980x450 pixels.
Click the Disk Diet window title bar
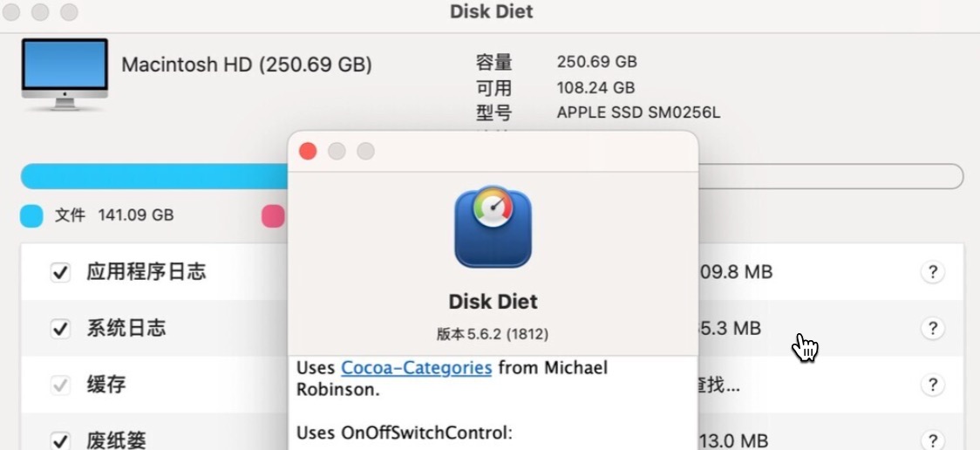[491, 12]
